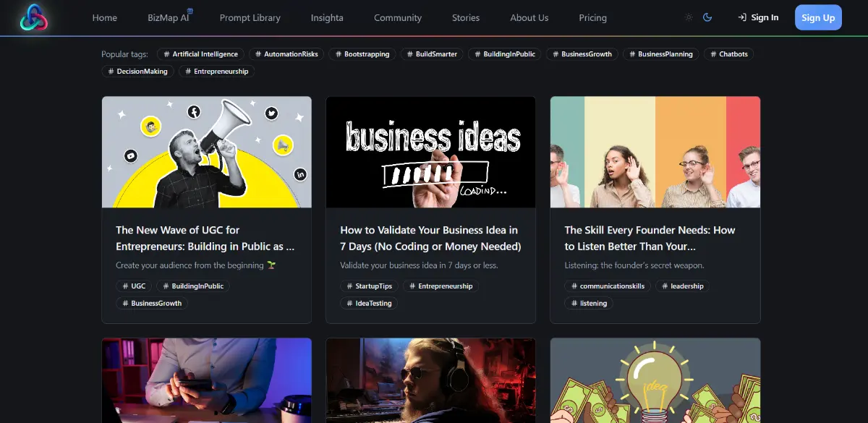This screenshot has width=868, height=423.
Task: Click the gift icon beside BizMap AI
Action: (190, 9)
